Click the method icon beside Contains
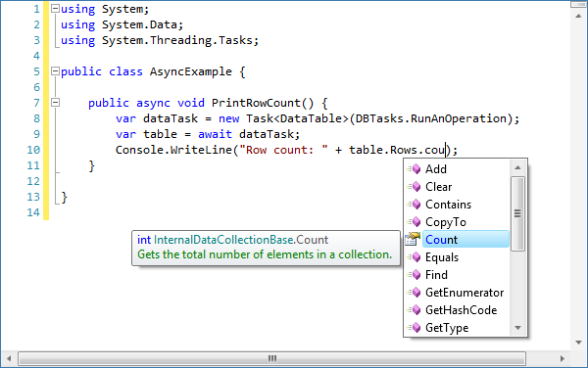The image size is (588, 368). tap(414, 205)
